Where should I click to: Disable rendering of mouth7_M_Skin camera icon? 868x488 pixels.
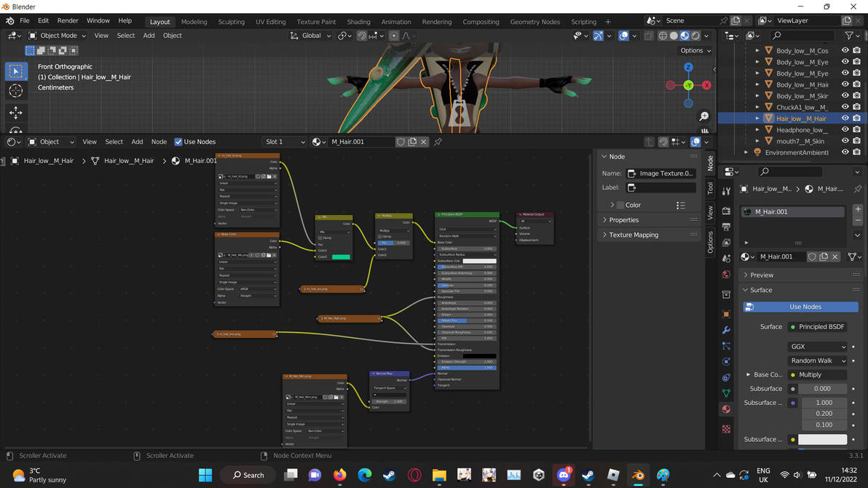(856, 141)
